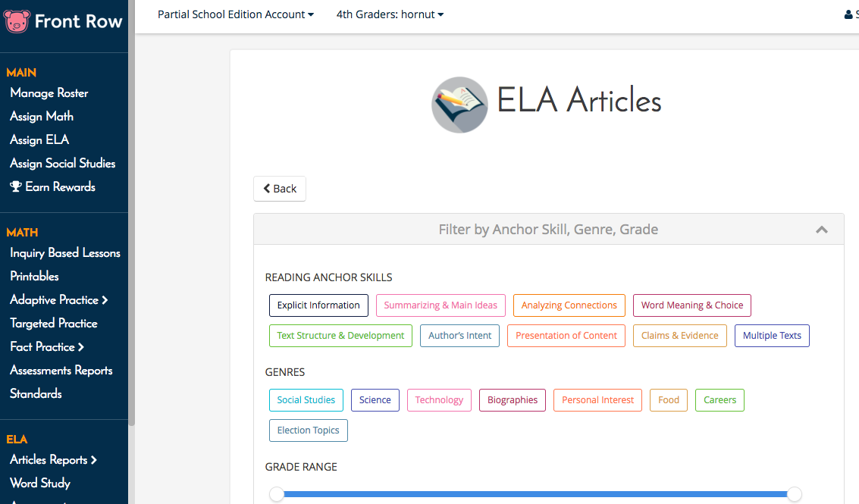Screen dimensions: 859x504
Task: Click the Front Row pig logo icon
Action: click(17, 21)
